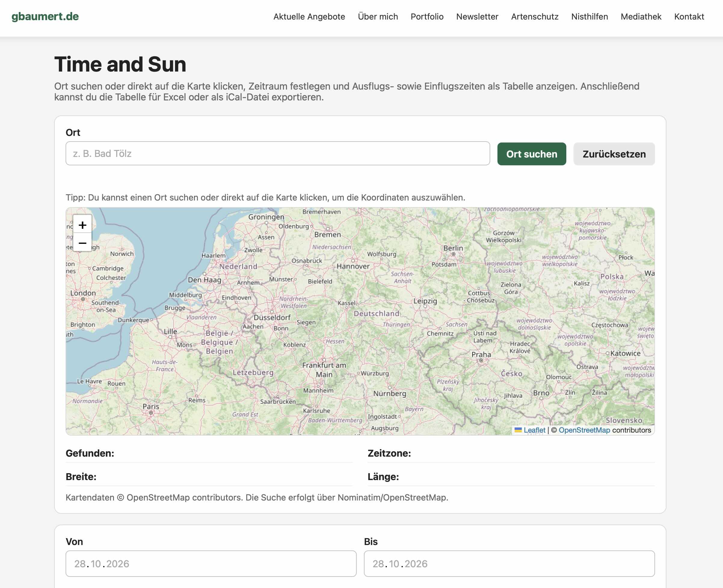723x588 pixels.
Task: Click Hannover on the map
Action: (x=353, y=266)
